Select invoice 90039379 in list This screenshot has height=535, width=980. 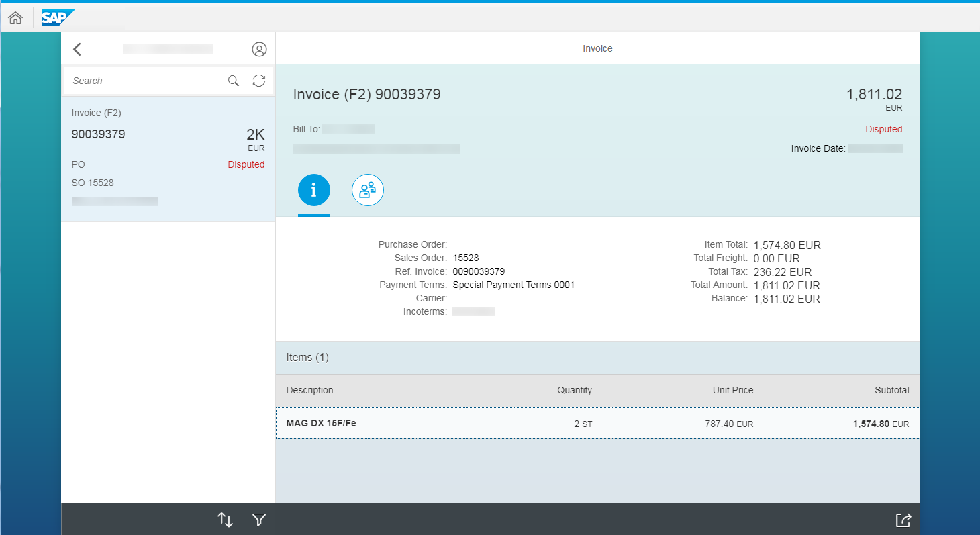click(168, 158)
